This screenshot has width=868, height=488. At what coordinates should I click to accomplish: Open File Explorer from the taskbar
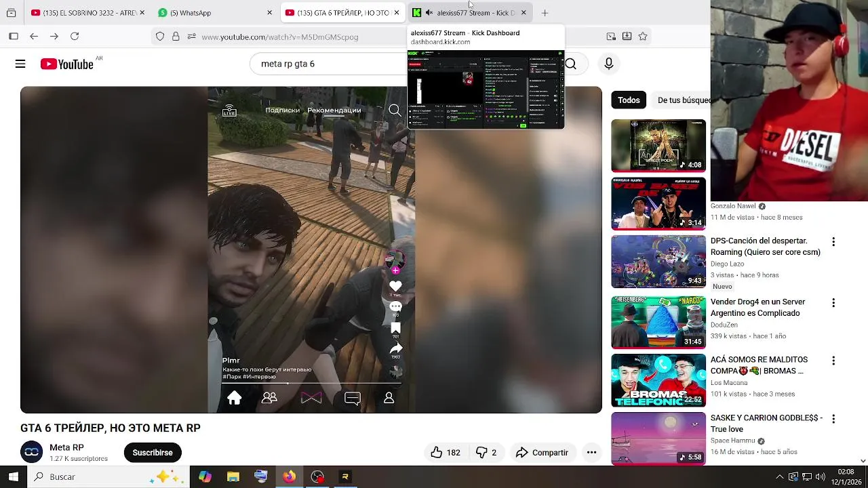[x=233, y=476]
